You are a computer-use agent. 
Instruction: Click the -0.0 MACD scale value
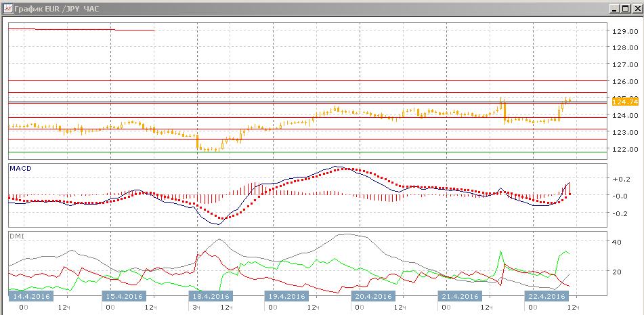(x=620, y=196)
